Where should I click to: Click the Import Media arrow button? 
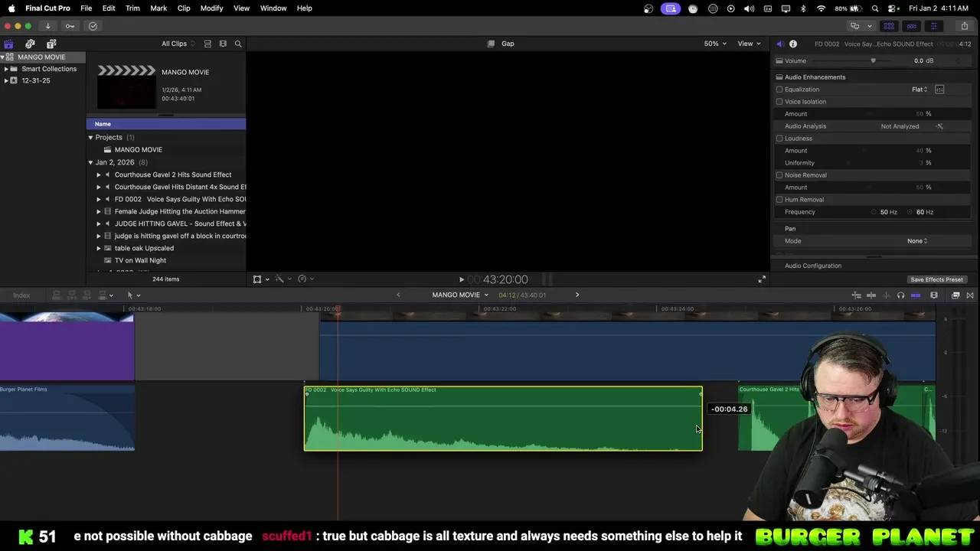click(47, 26)
